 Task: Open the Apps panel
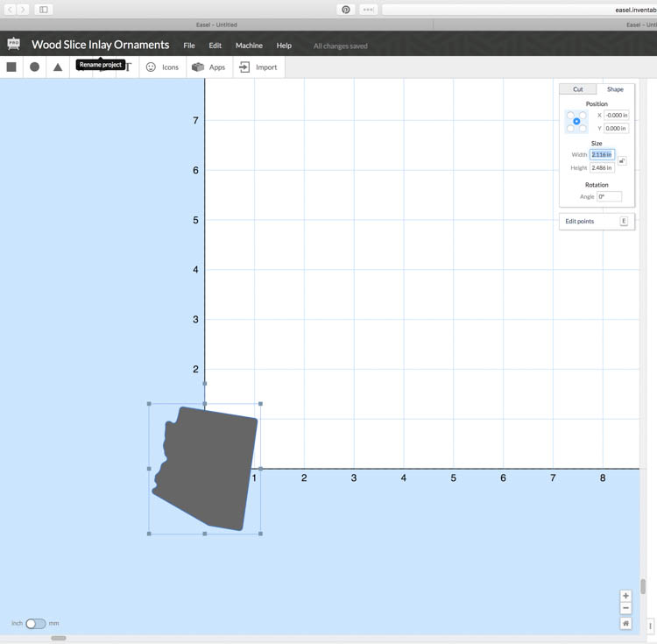208,67
